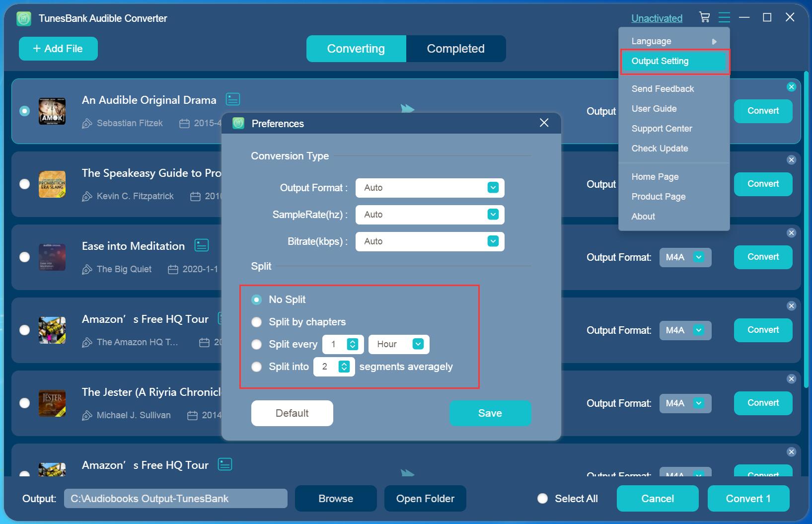Open chapter list icon for An Audible Original Drama

(x=233, y=99)
